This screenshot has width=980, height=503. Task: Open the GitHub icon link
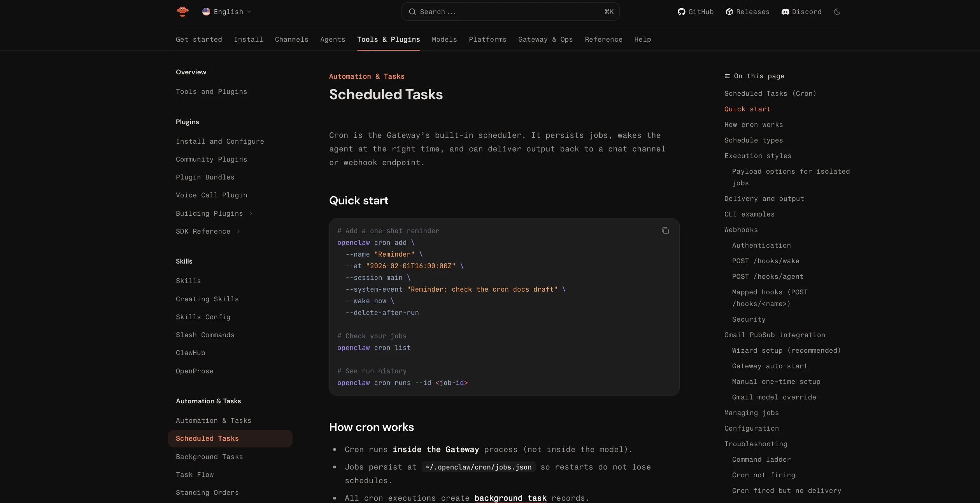[681, 12]
